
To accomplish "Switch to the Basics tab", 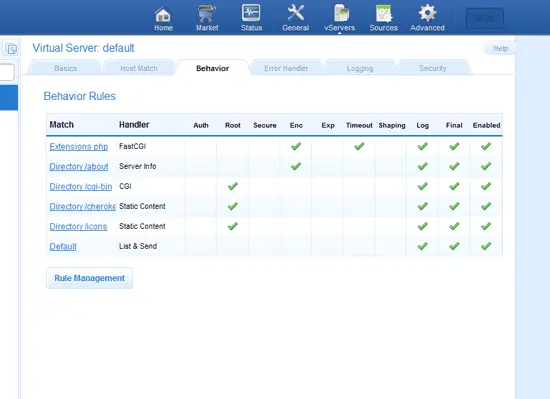I will coord(66,68).
